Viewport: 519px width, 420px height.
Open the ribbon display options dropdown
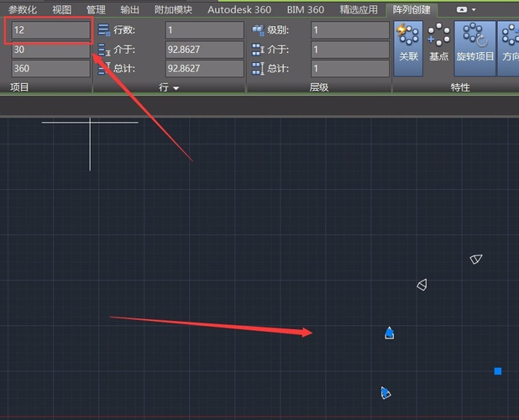pyautogui.click(x=466, y=9)
